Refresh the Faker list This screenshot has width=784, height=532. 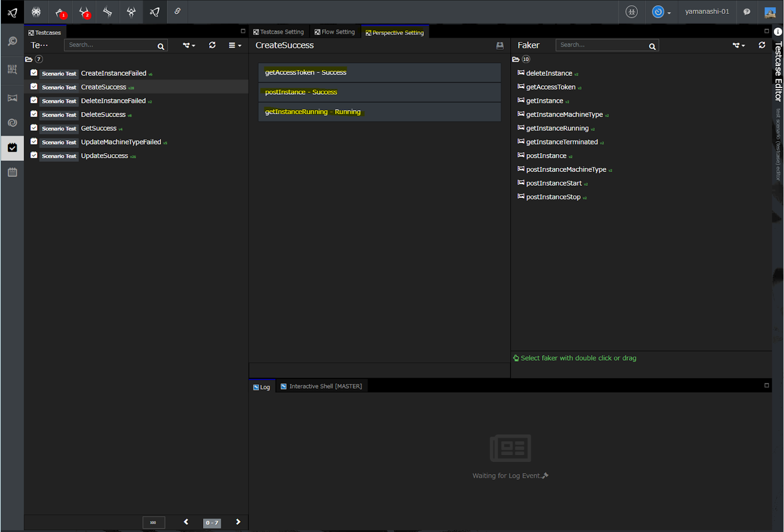(x=762, y=45)
